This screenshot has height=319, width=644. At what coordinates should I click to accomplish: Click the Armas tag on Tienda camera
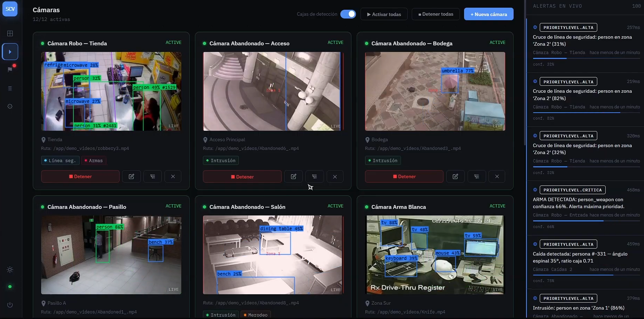pos(94,160)
